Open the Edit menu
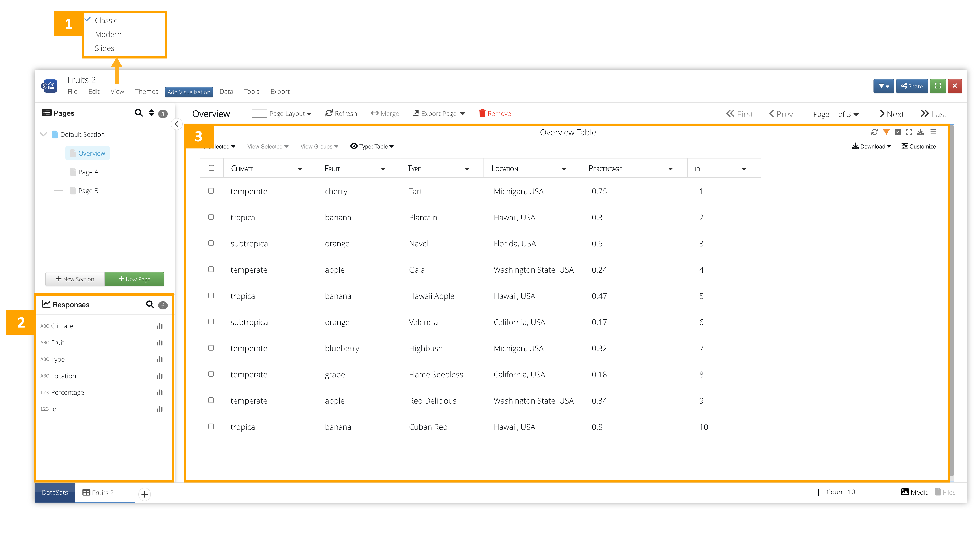The image size is (980, 533). 94,92
